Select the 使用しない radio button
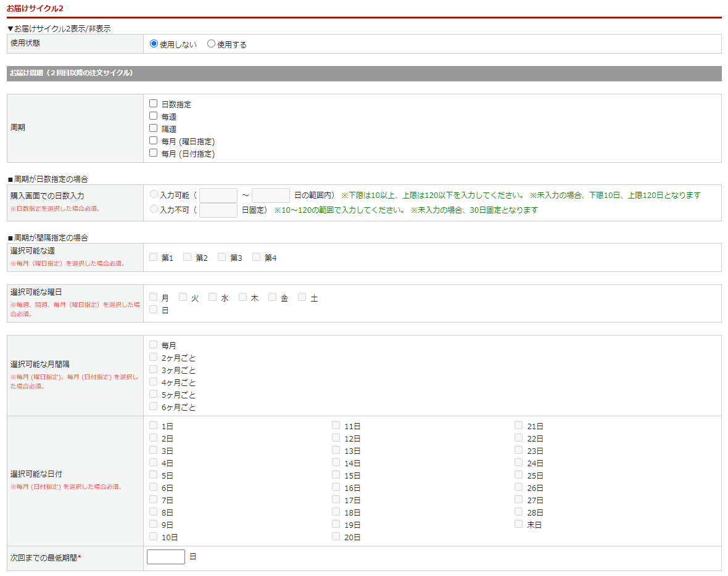This screenshot has width=728, height=576. tap(154, 44)
